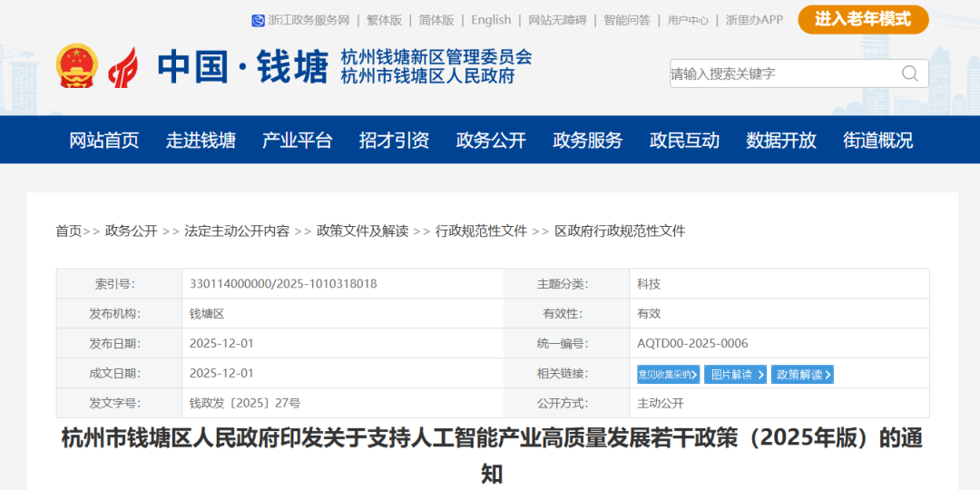Click the red Qiantang flame logo
This screenshot has height=490, width=980.
[x=124, y=66]
